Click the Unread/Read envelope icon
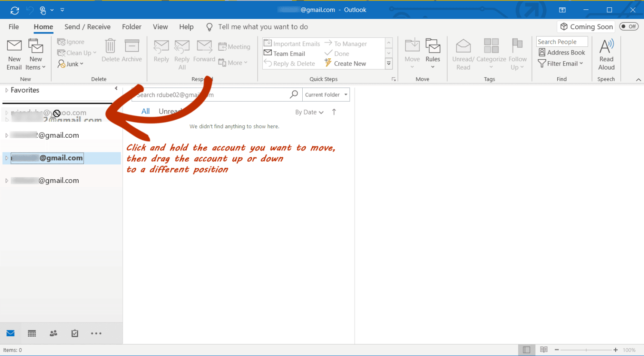 tap(463, 46)
